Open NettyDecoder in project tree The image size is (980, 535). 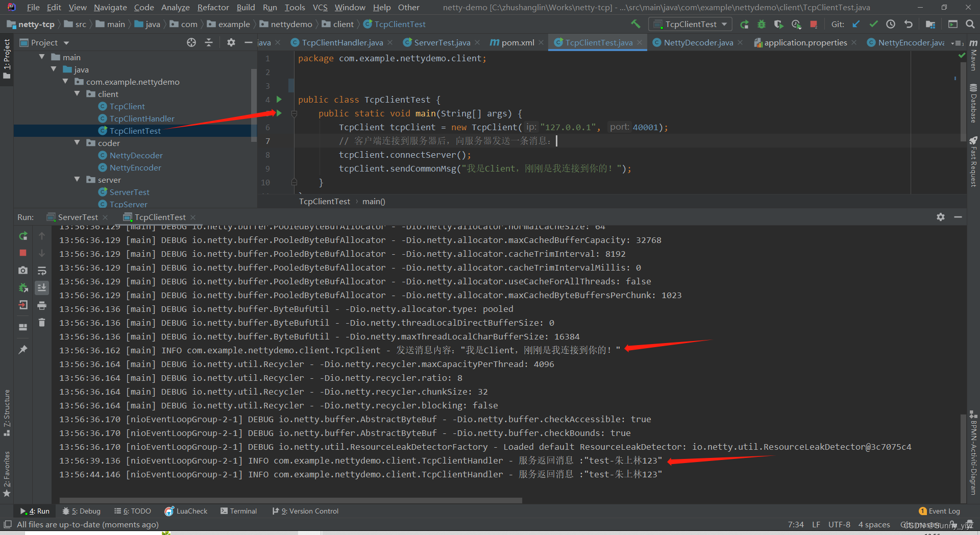click(x=136, y=155)
